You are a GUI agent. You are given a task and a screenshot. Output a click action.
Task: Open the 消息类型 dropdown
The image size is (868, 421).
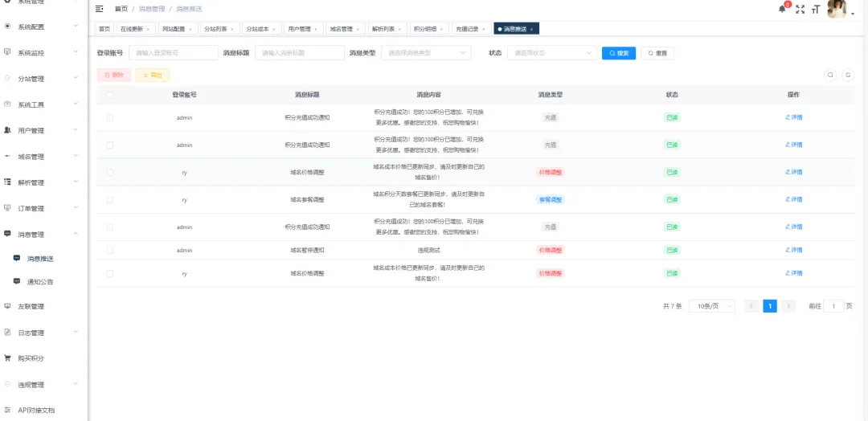(x=430, y=53)
